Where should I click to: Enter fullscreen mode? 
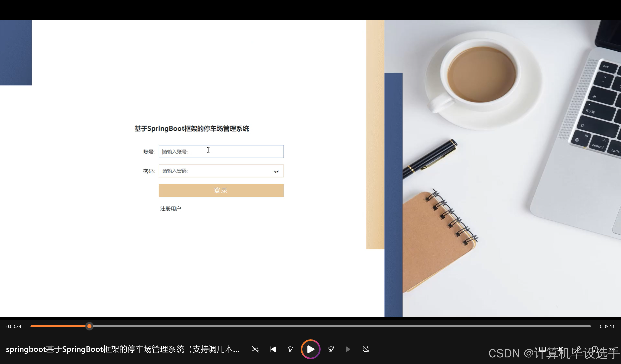578,350
